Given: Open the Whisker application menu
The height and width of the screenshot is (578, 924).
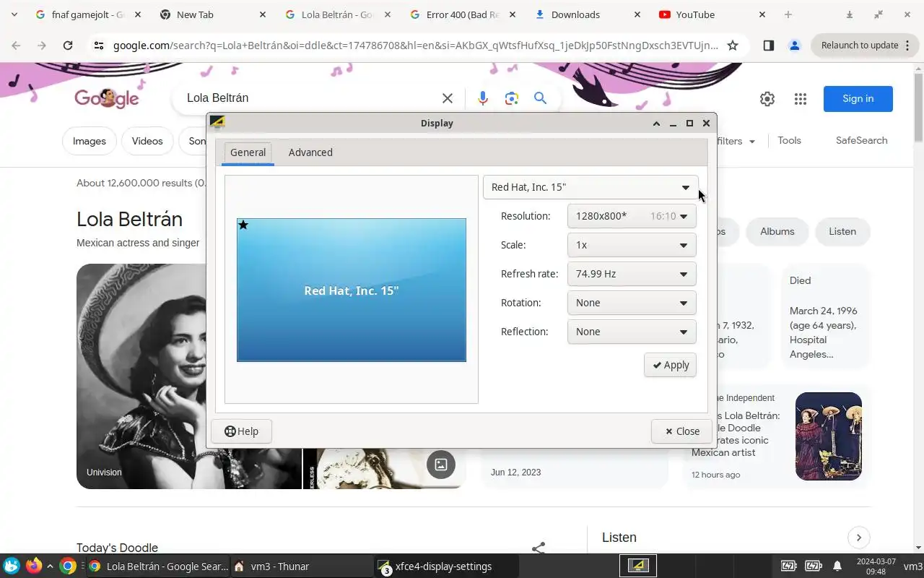Looking at the screenshot, I should 12,566.
